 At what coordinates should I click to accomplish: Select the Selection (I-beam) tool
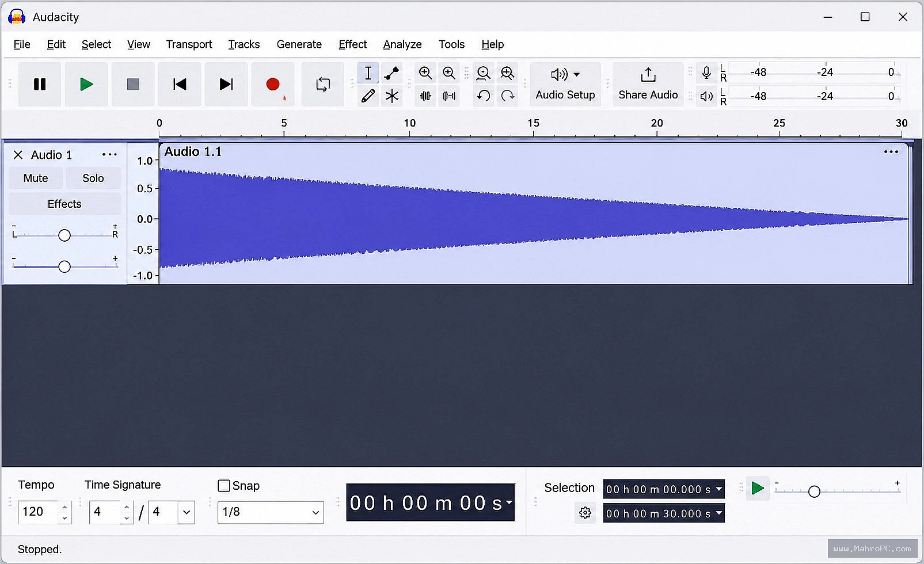(368, 73)
